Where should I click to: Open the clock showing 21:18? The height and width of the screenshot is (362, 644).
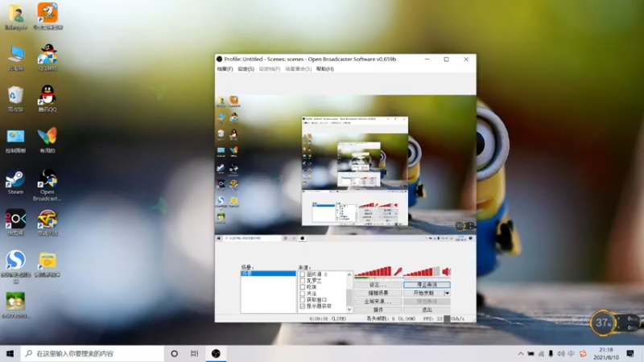pyautogui.click(x=606, y=353)
